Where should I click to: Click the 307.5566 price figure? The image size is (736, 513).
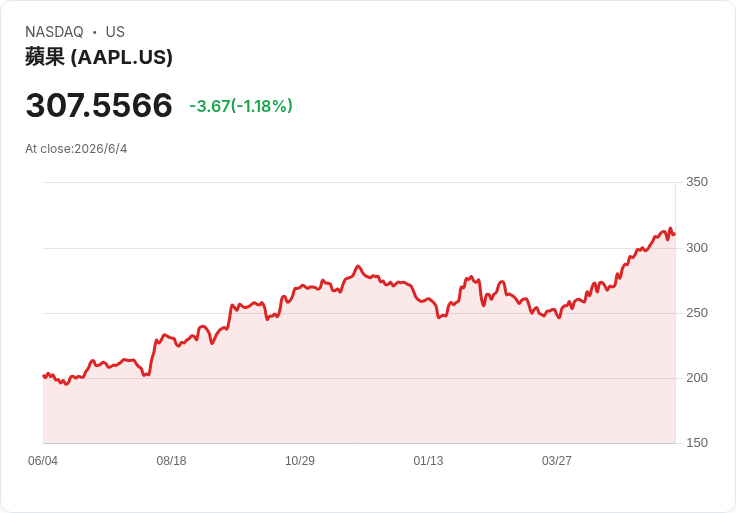[x=99, y=105]
